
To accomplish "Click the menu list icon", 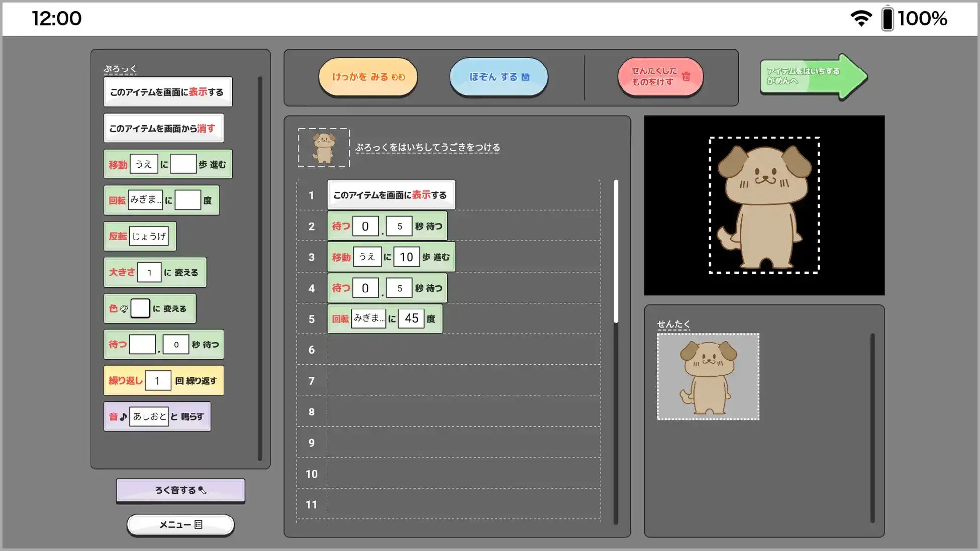I will tap(199, 524).
